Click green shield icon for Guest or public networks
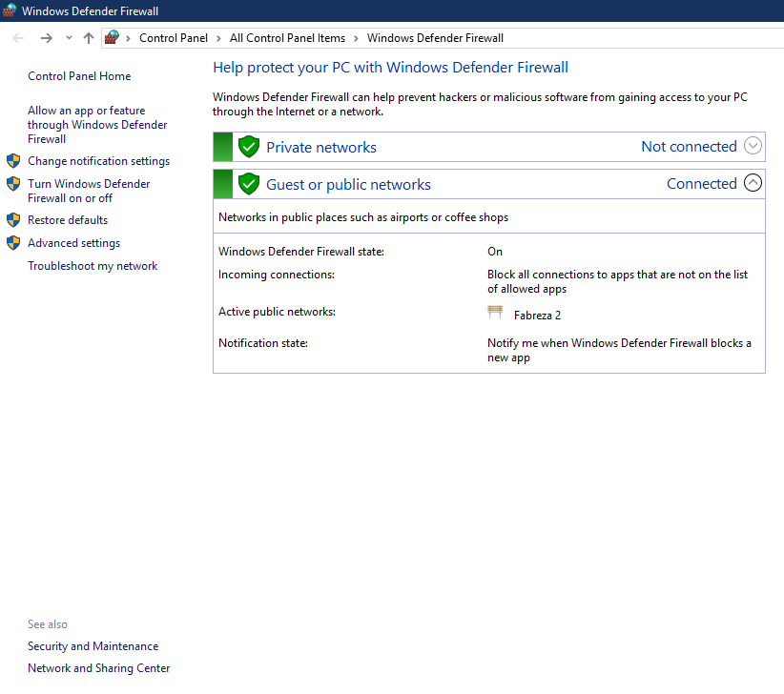The image size is (784, 694). (249, 184)
